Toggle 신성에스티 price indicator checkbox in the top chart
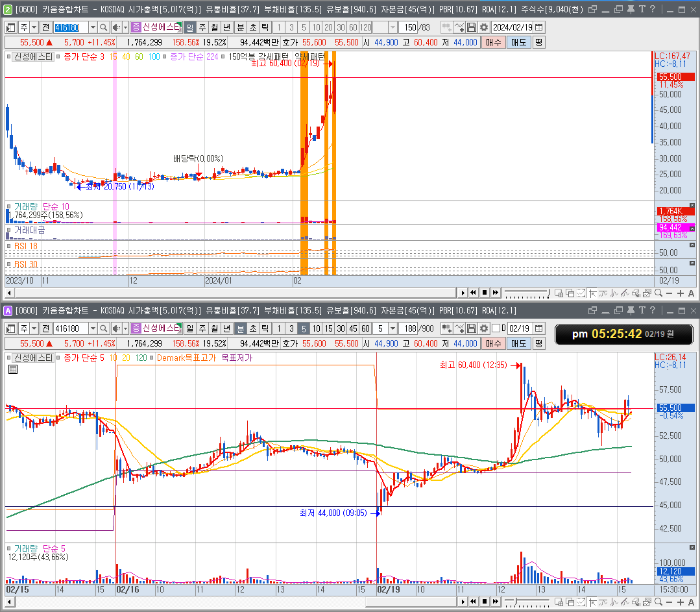This screenshot has width=700, height=612. coord(8,56)
